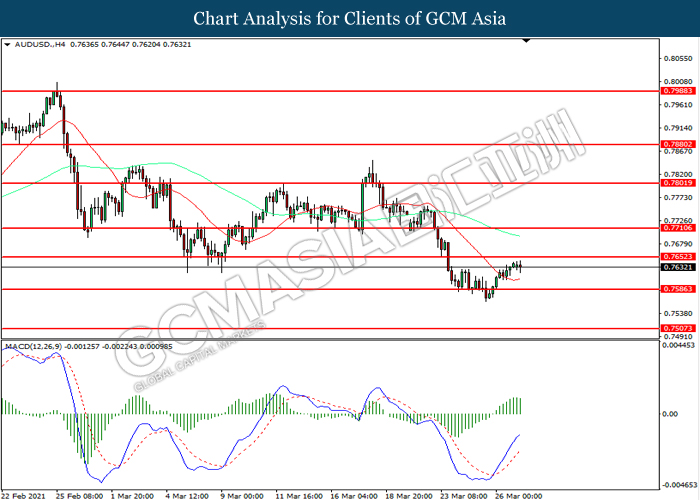
Task: Click the chart shift marker triangle at top
Action: pos(526,41)
